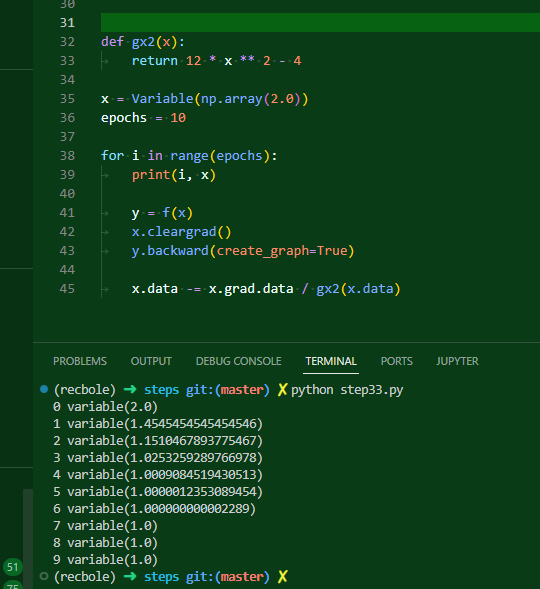Click 'for i in range(epochs):' line
The image size is (540, 589).
189,156
